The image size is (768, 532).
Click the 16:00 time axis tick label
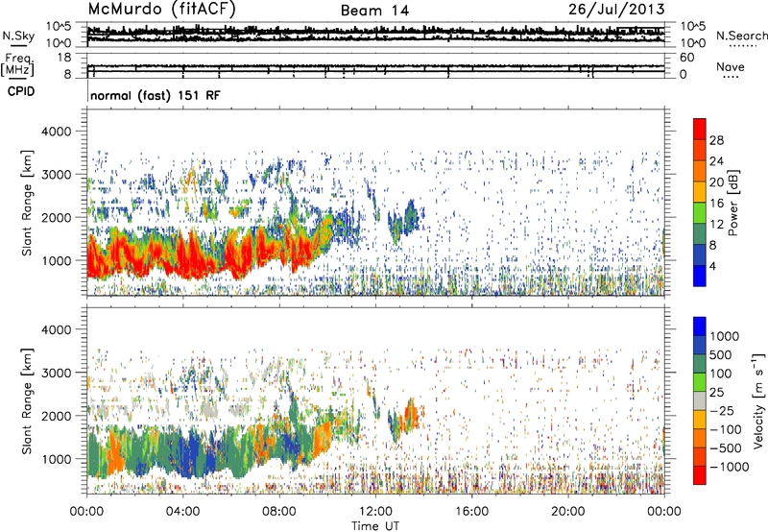(x=471, y=512)
